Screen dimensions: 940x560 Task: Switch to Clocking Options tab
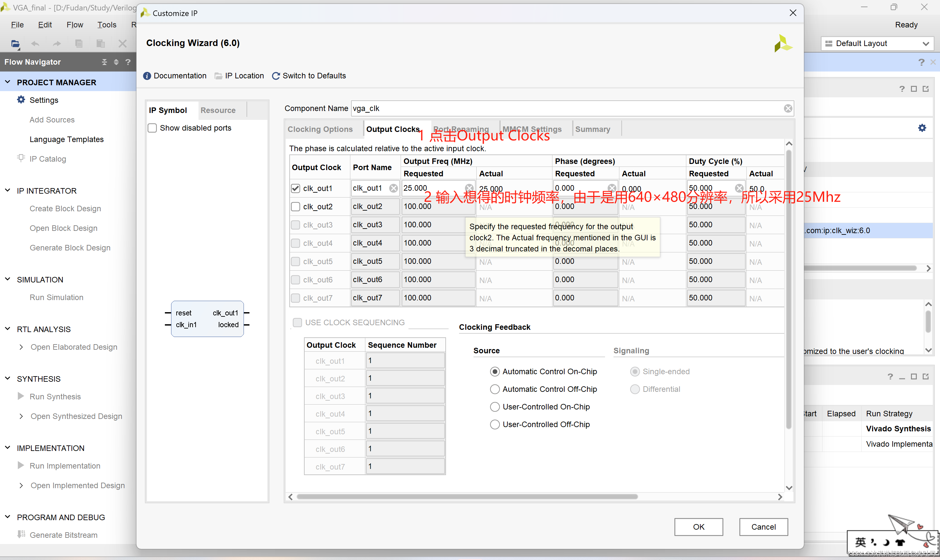[x=320, y=129]
